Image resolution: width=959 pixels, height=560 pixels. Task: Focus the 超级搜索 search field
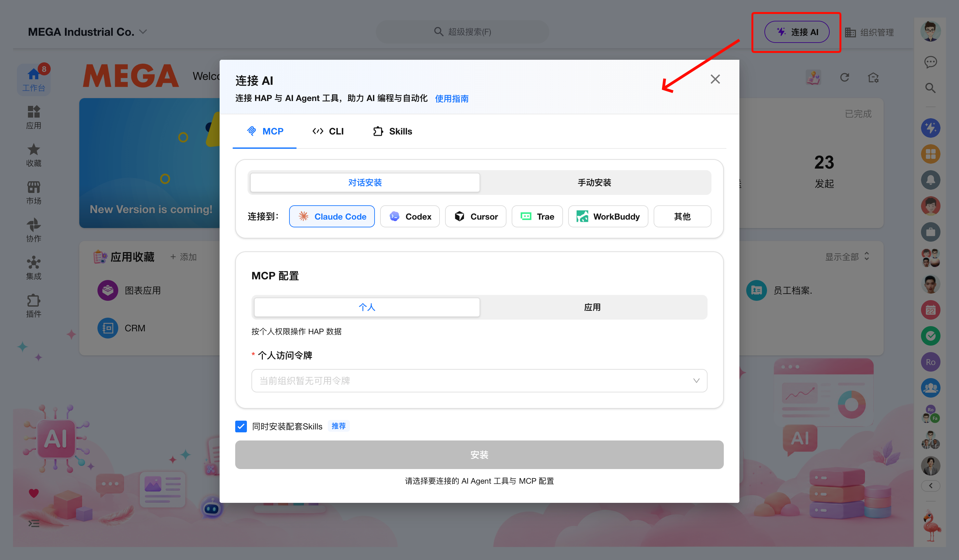tap(462, 32)
